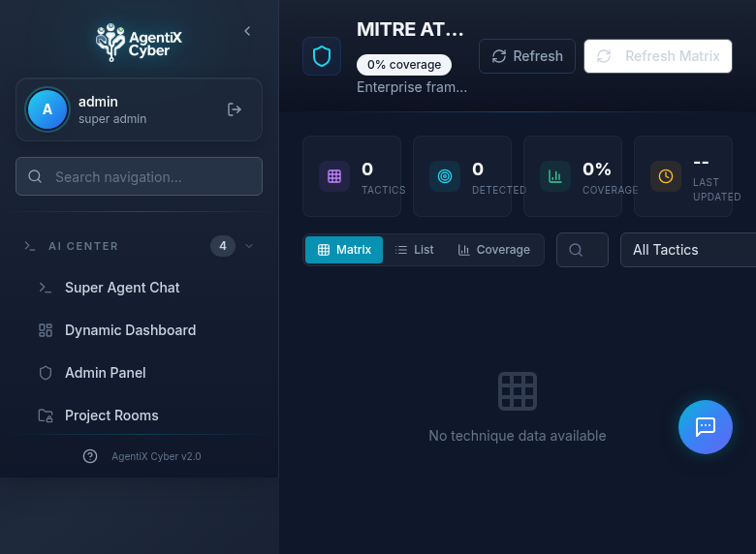
Task: Click the AI Center badge showing 4
Action: pyautogui.click(x=223, y=246)
